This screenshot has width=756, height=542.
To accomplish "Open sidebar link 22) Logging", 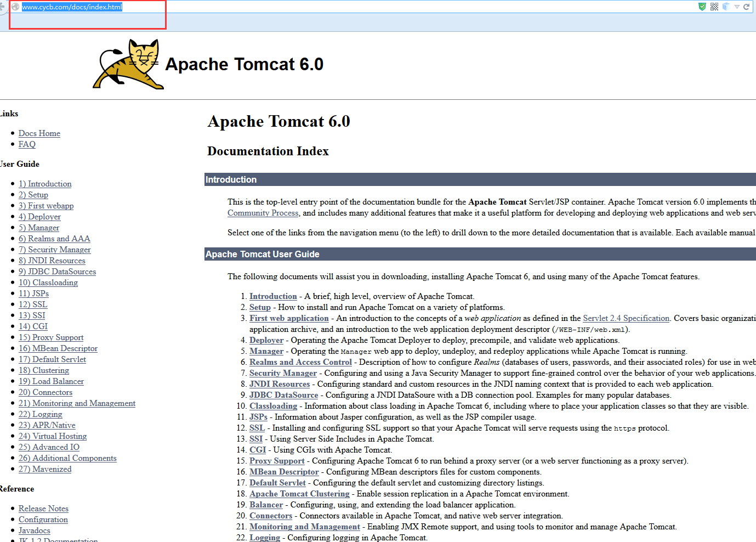I will click(41, 414).
